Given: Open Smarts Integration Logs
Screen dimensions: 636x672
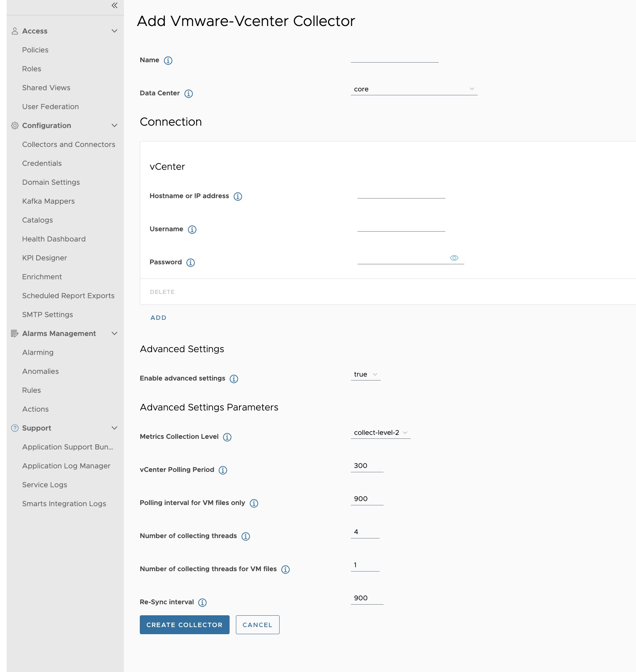Looking at the screenshot, I should (64, 504).
